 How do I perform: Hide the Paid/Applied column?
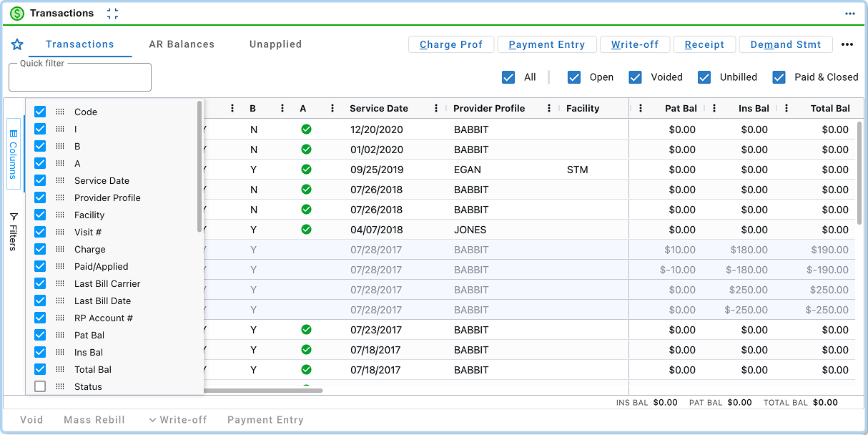(40, 266)
